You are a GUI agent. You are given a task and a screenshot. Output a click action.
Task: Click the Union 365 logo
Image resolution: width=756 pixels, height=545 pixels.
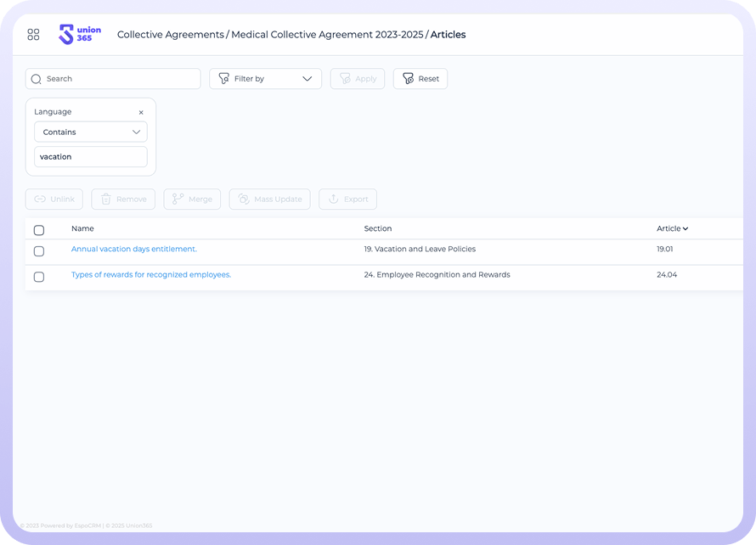79,35
